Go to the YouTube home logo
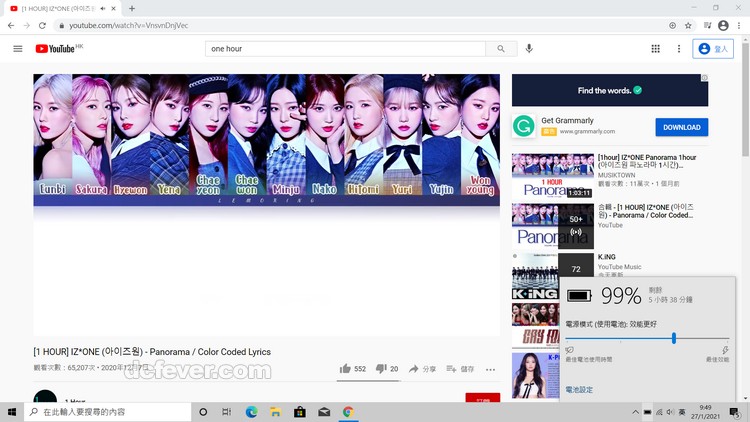 (55, 49)
